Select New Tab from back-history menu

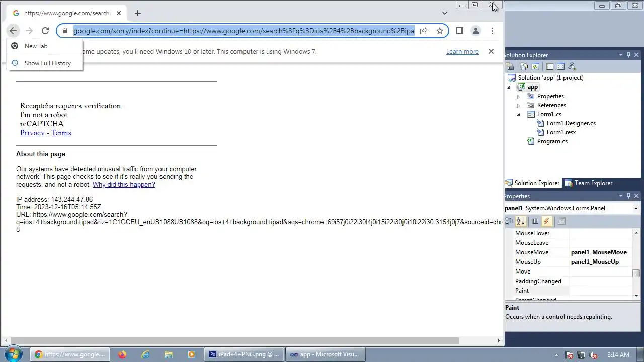(44, 46)
